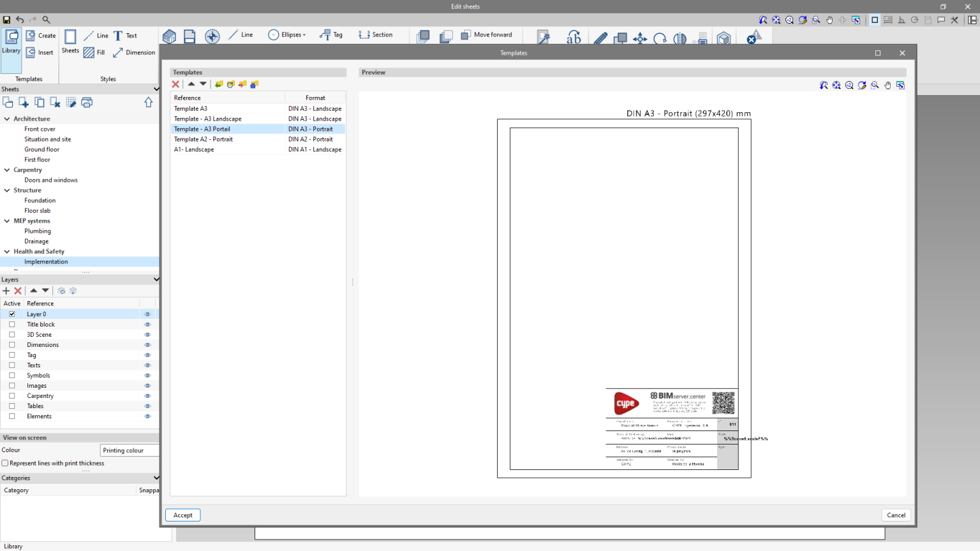This screenshot has width=980, height=551.
Task: Select the Template A2 - Portrait row
Action: pyautogui.click(x=204, y=139)
